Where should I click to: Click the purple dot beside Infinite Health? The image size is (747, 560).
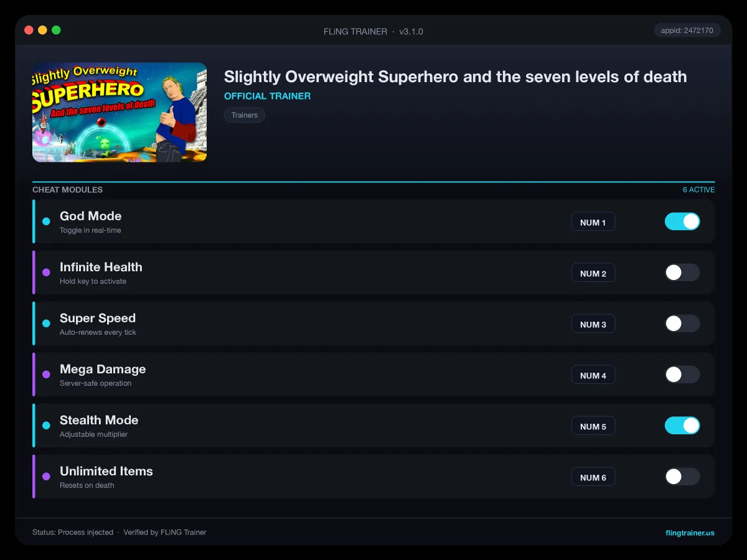(x=46, y=273)
